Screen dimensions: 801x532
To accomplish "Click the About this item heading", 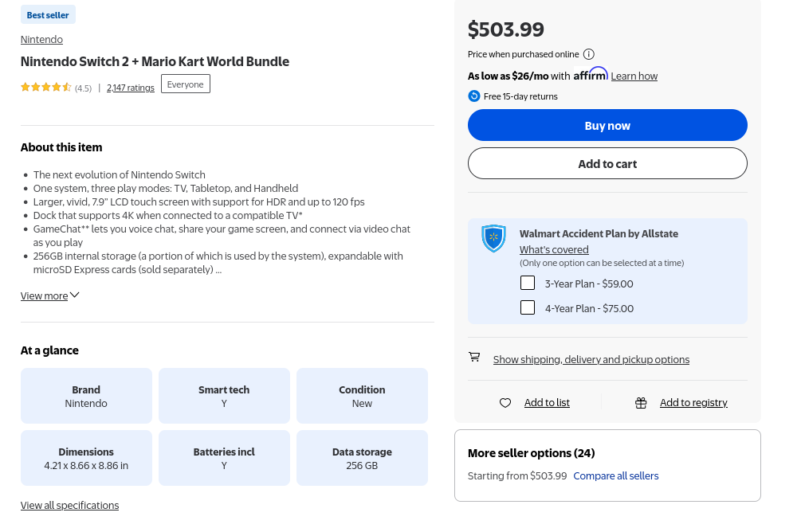I will pos(61,147).
